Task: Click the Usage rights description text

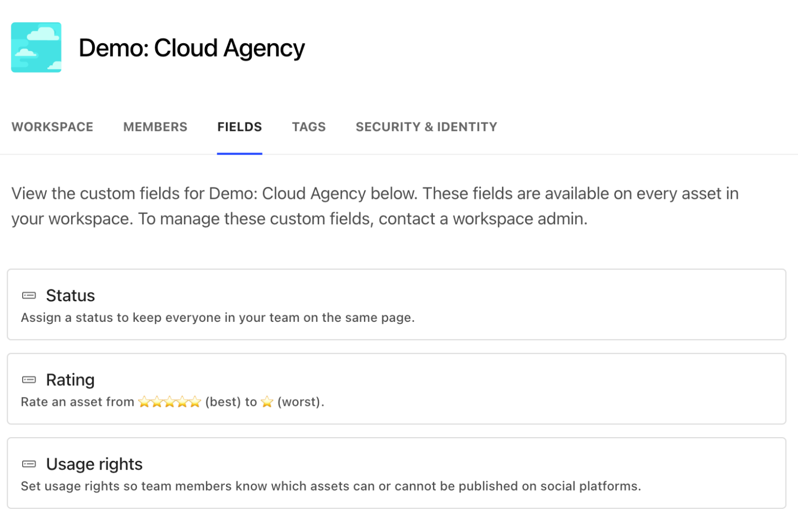Action: pos(331,486)
